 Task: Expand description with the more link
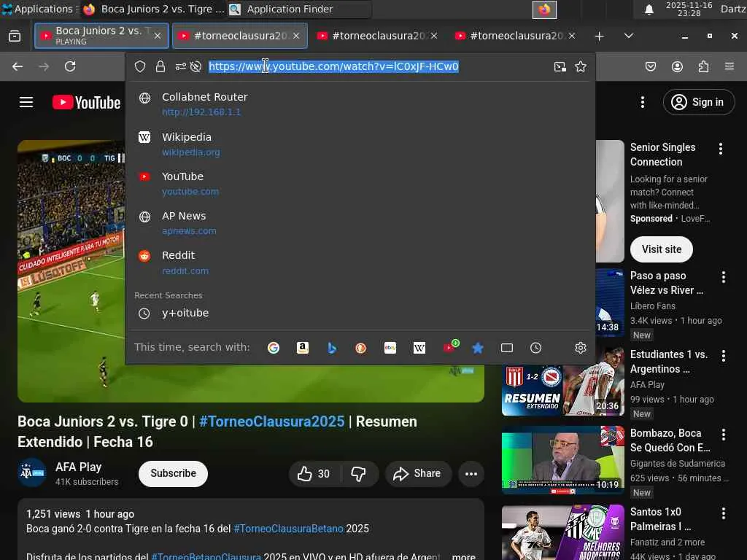[463, 556]
